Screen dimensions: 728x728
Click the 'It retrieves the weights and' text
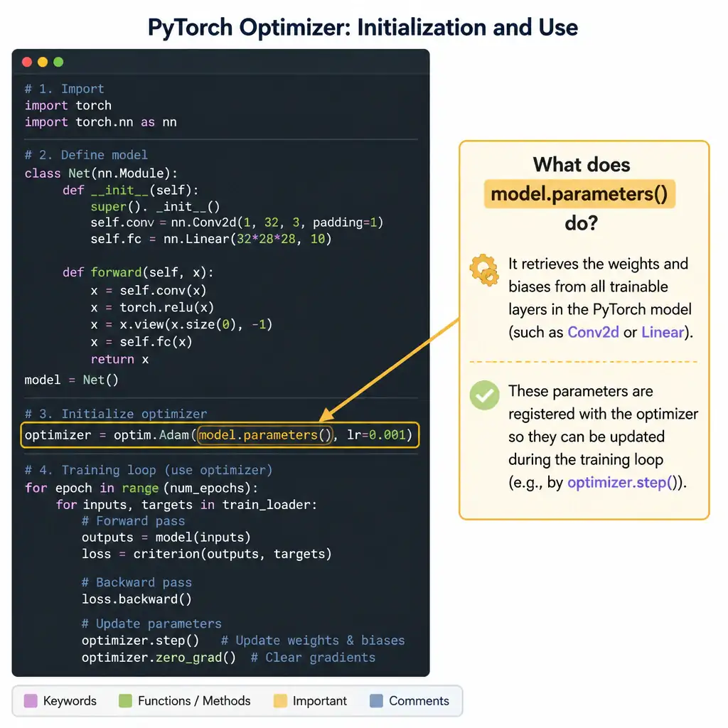click(598, 264)
